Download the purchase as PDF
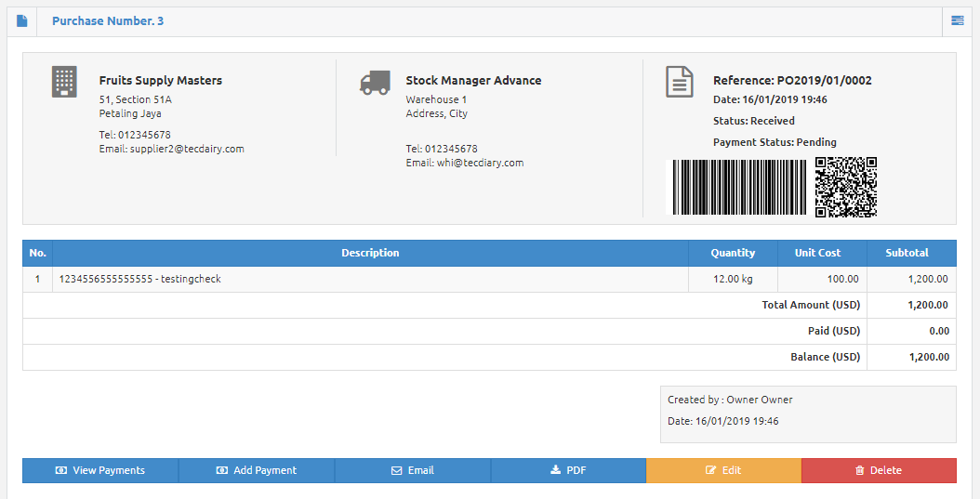 (568, 470)
